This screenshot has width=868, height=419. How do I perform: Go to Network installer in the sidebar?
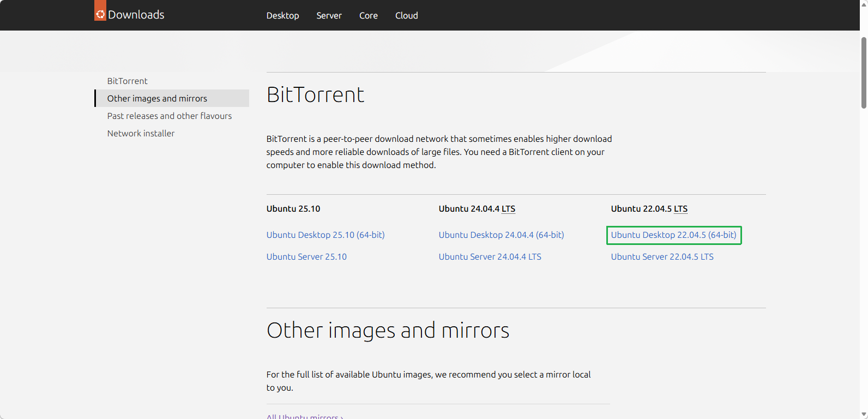[141, 133]
